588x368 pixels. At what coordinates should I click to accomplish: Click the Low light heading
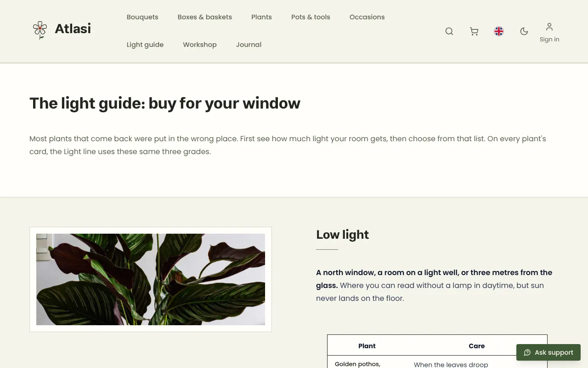coord(342,235)
